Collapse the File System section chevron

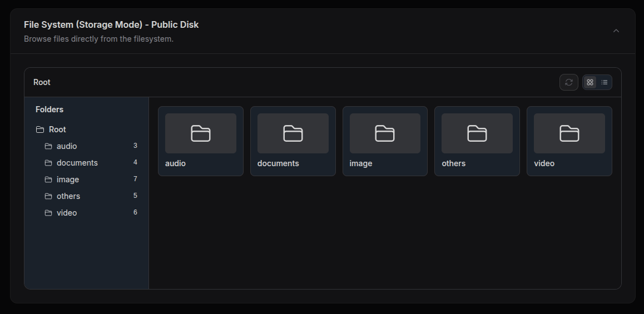click(x=616, y=31)
